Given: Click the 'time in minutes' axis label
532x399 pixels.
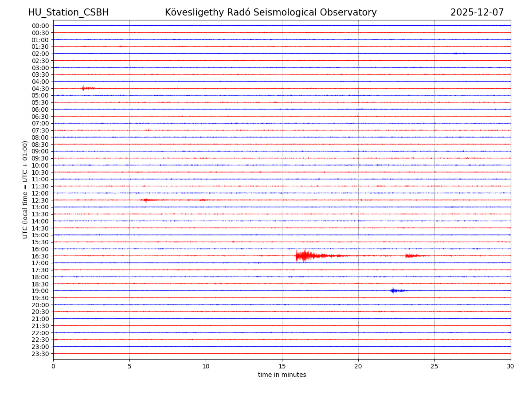Looking at the screenshot, I should (282, 375).
